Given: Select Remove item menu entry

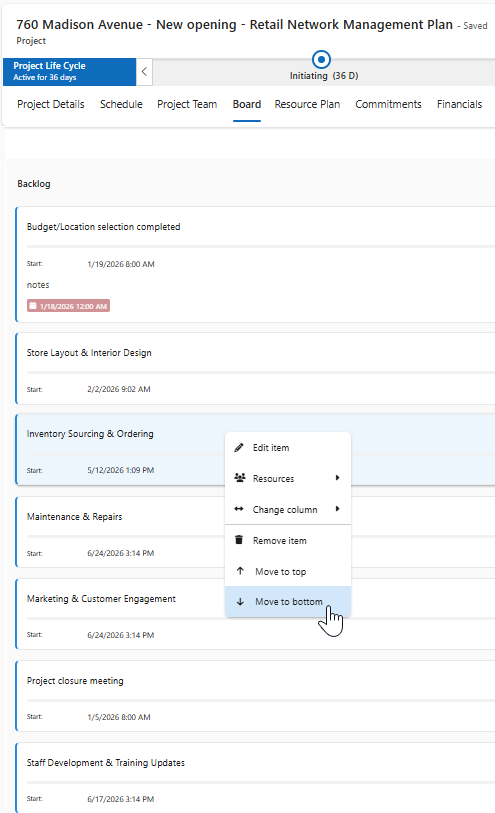Looking at the screenshot, I should [x=288, y=540].
